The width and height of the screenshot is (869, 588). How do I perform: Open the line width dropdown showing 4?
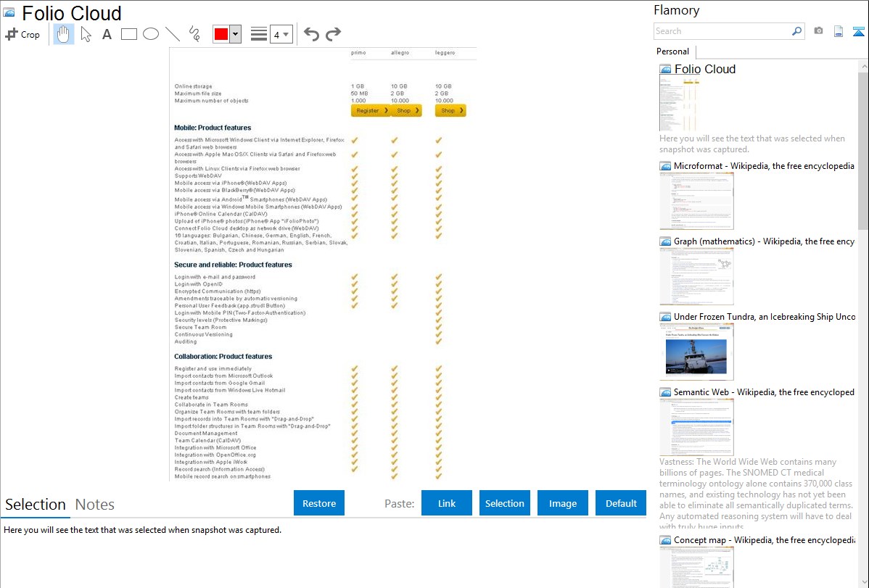coord(281,34)
